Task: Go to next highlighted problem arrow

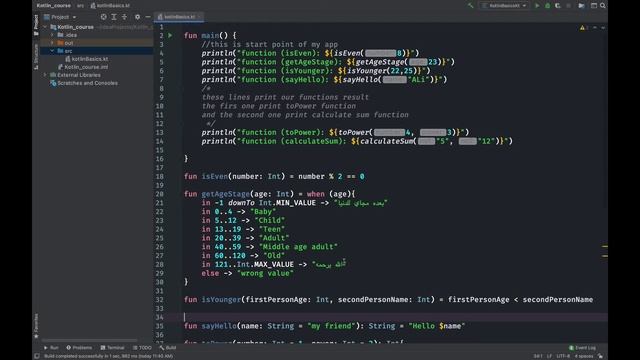Action: [x=603, y=27]
